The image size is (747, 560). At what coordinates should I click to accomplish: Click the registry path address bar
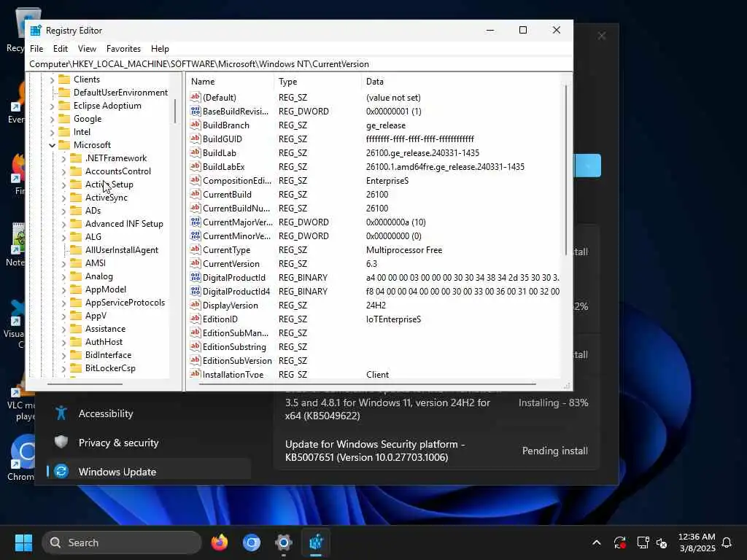pyautogui.click(x=299, y=64)
